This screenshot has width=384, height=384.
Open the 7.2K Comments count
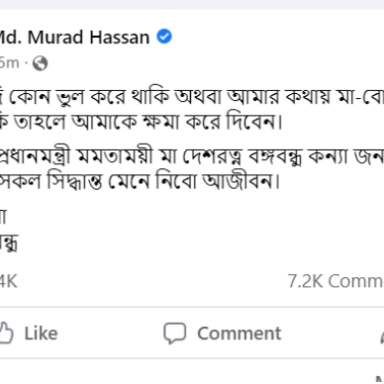(x=336, y=281)
